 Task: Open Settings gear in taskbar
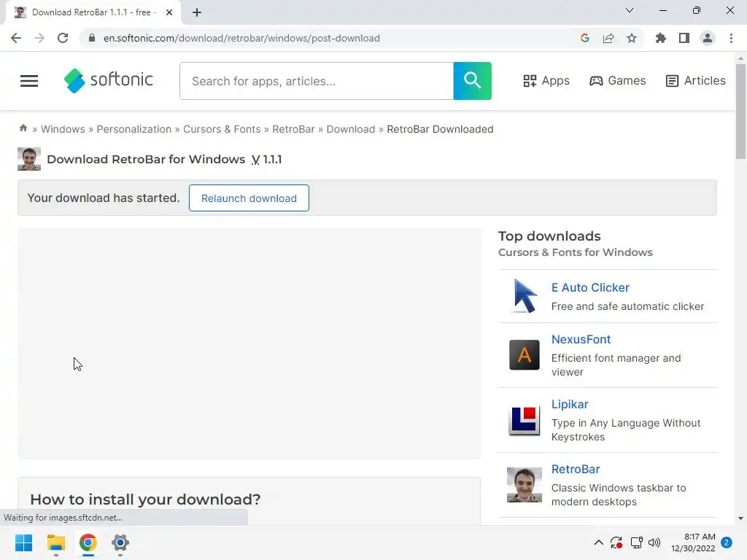tap(120, 542)
